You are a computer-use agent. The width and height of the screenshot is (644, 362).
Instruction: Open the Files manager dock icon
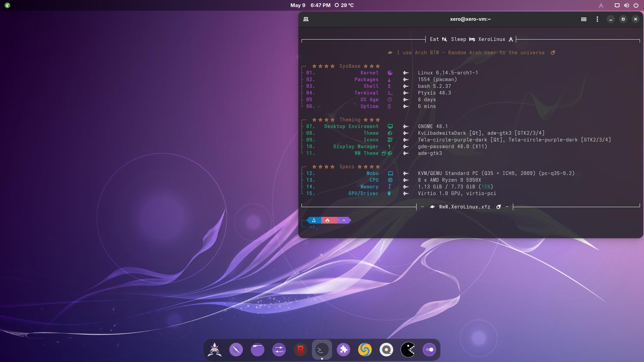click(258, 350)
